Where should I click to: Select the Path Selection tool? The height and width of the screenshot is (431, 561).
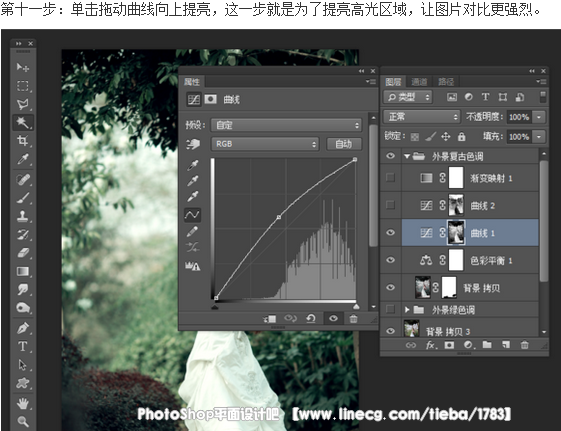click(23, 364)
